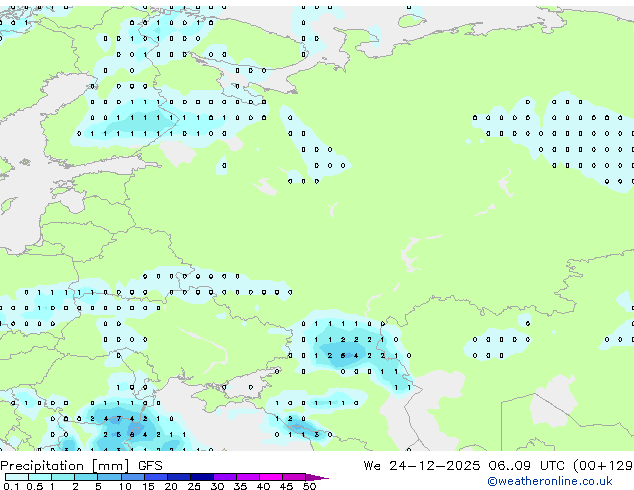The height and width of the screenshot is (490, 634).
Task: Click the '06..09 UTC' forecast time text
Action: tap(528, 466)
